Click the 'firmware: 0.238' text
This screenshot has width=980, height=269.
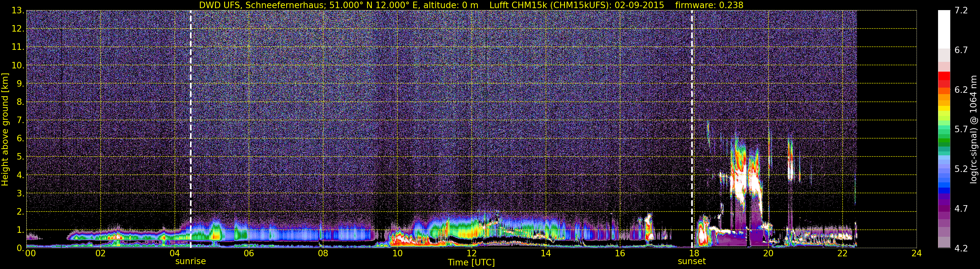[x=709, y=5]
